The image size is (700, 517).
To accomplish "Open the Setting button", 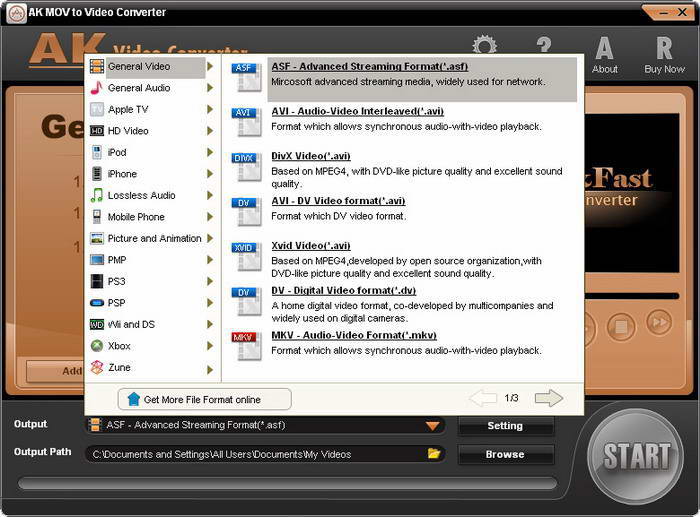I will tap(505, 426).
